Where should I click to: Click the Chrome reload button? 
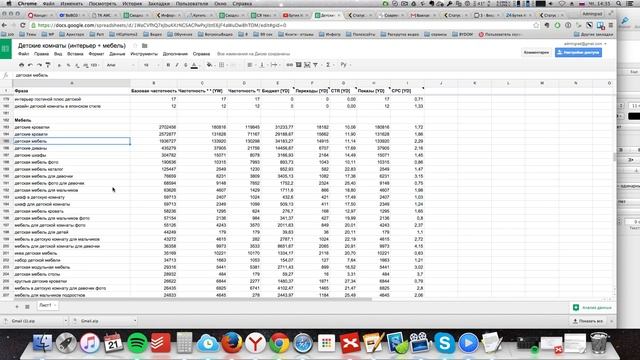click(23, 25)
